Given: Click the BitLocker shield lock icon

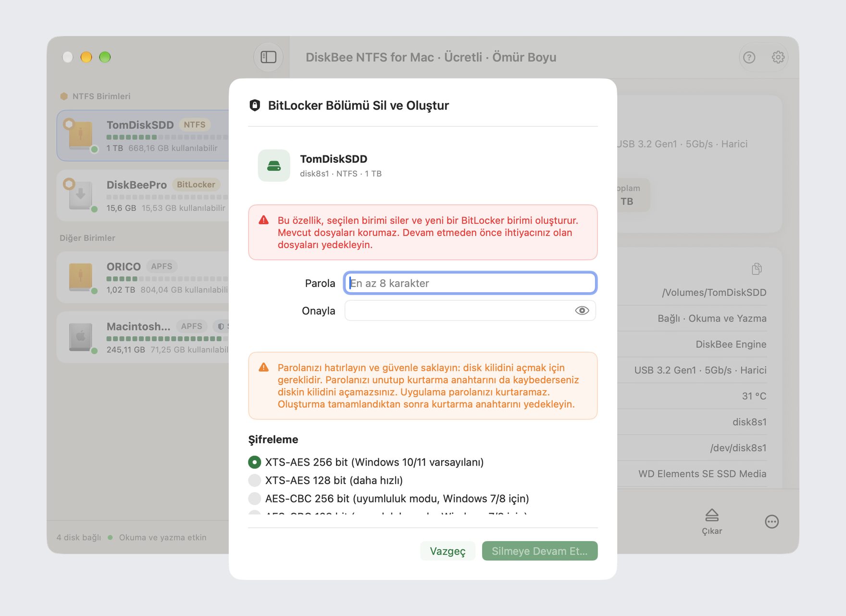Looking at the screenshot, I should coord(255,105).
